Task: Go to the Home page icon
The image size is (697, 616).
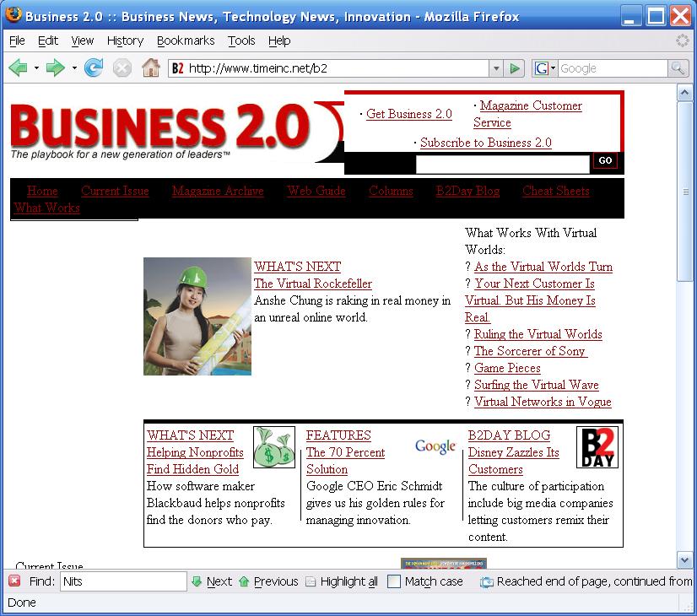Action: (x=151, y=68)
